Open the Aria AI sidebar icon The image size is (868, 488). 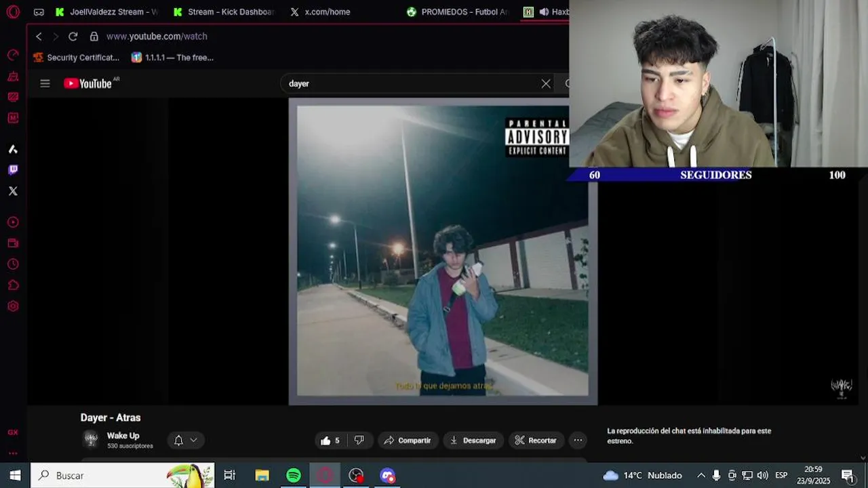[x=13, y=149]
